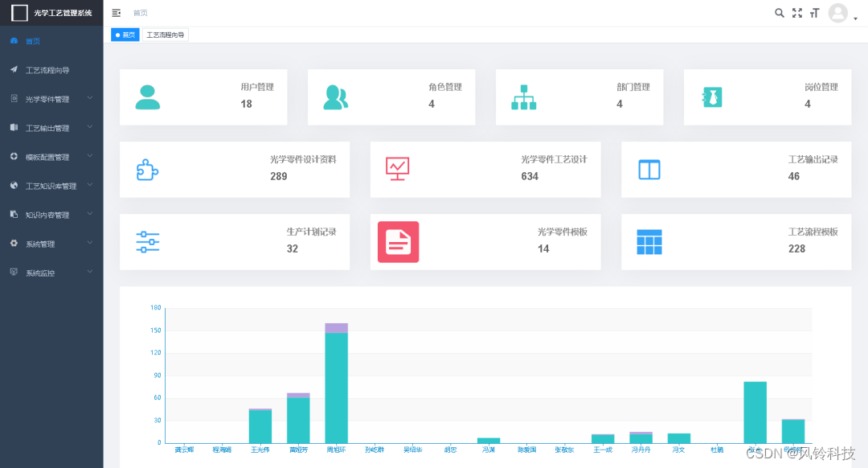Expand the 模板配置管理 sidebar menu
This screenshot has width=868, height=468.
tap(51, 157)
